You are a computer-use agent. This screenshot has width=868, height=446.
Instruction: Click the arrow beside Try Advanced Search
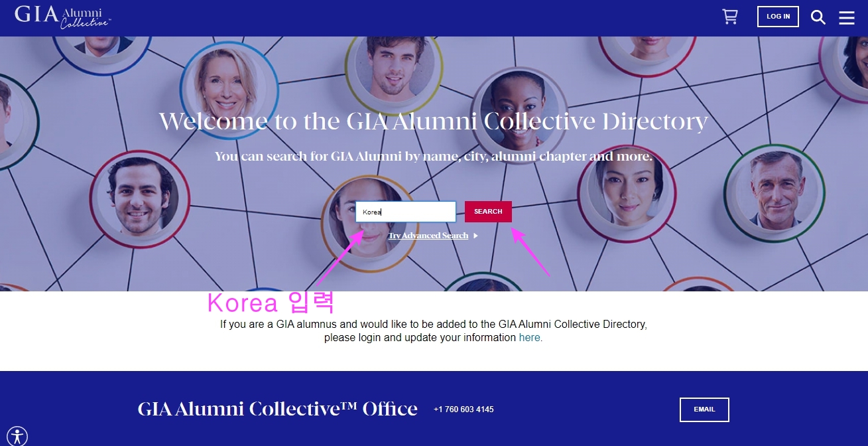pos(475,236)
